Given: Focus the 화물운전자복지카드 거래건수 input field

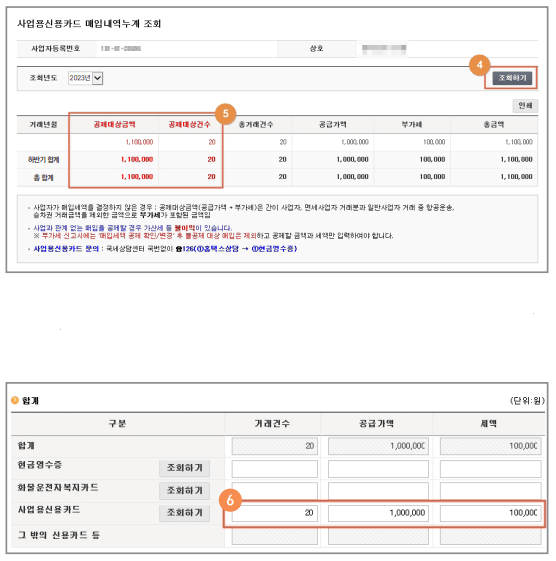Looking at the screenshot, I should pyautogui.click(x=274, y=491).
